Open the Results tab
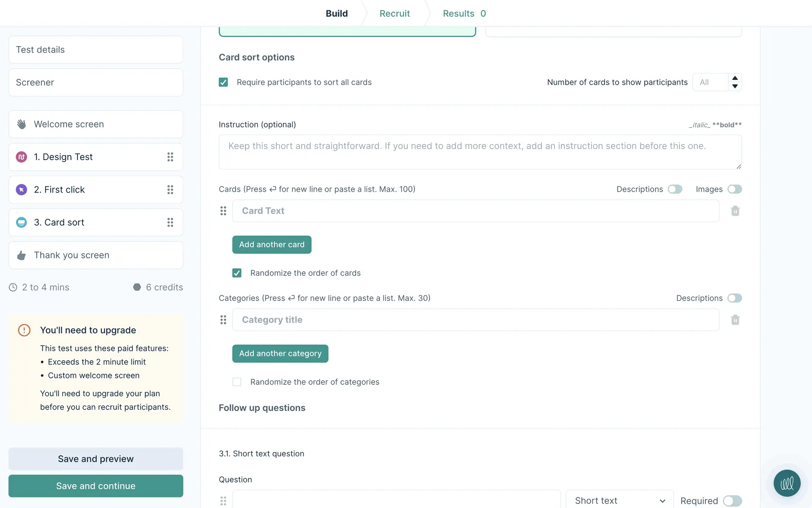Image resolution: width=812 pixels, height=508 pixels. [464, 14]
